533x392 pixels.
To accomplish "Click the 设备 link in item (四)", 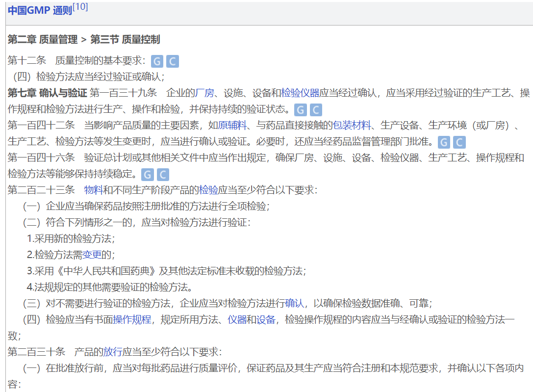I will click(x=266, y=319).
